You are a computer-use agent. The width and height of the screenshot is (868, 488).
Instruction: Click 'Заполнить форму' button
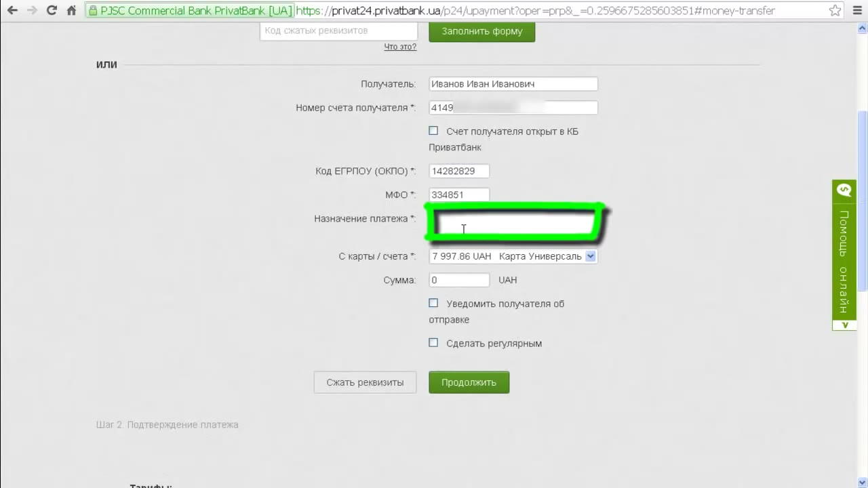click(x=481, y=31)
